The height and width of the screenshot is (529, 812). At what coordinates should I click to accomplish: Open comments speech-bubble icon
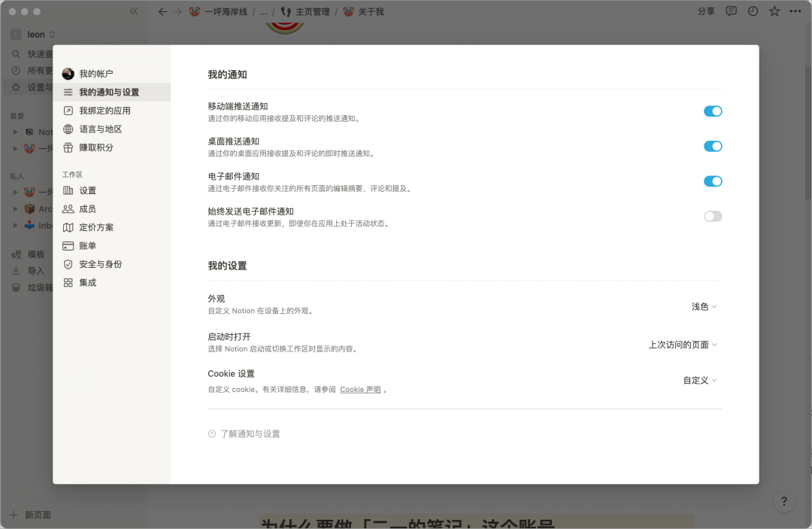click(x=732, y=11)
